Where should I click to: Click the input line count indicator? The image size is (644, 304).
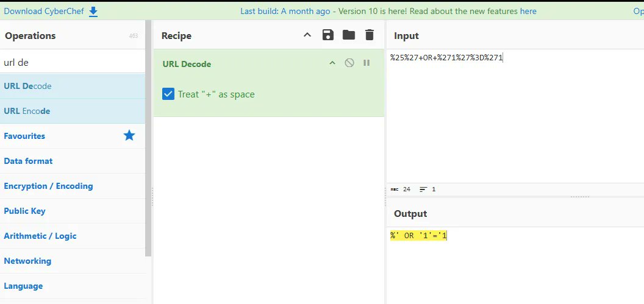pyautogui.click(x=427, y=189)
